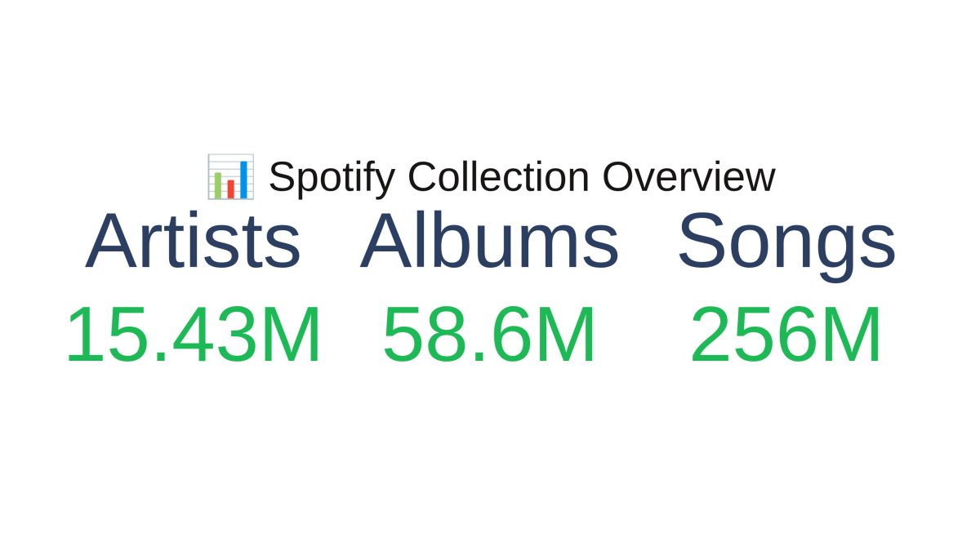Select the 58.6M albums count

[489, 335]
